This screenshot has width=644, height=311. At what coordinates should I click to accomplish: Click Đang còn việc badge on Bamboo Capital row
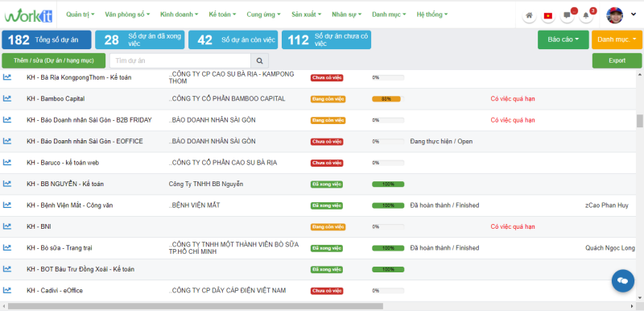(328, 99)
